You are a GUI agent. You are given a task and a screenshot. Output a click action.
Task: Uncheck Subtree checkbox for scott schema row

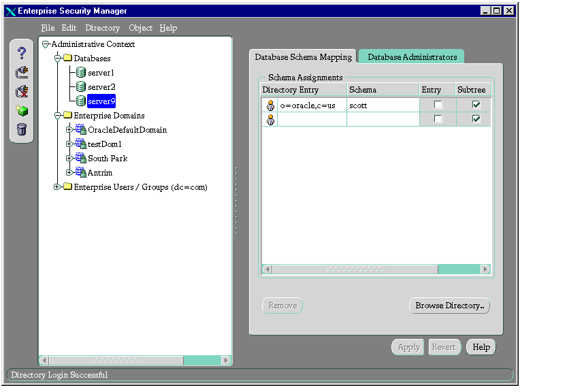tap(476, 105)
